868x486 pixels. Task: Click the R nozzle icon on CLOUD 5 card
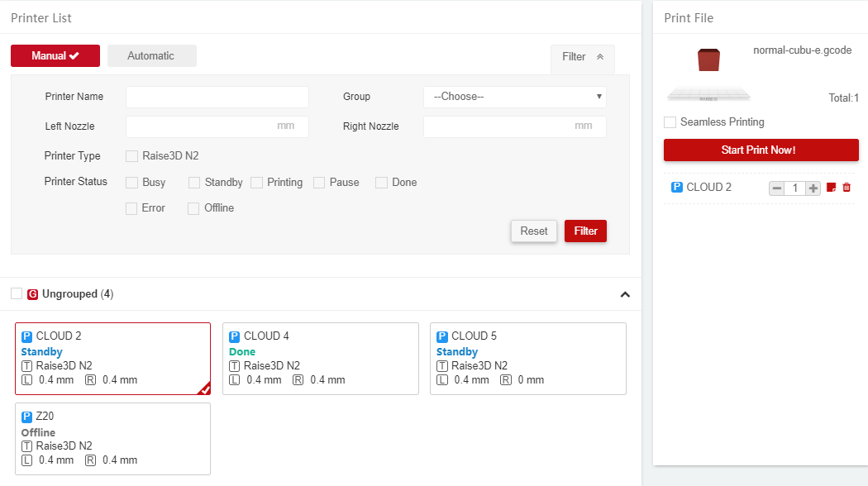tap(506, 380)
